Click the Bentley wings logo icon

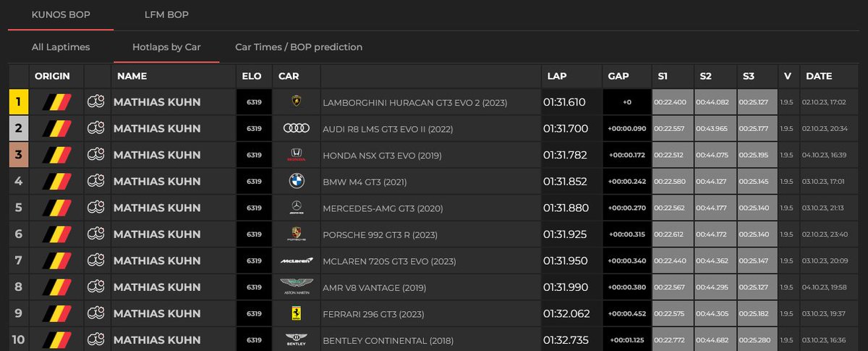coord(297,339)
